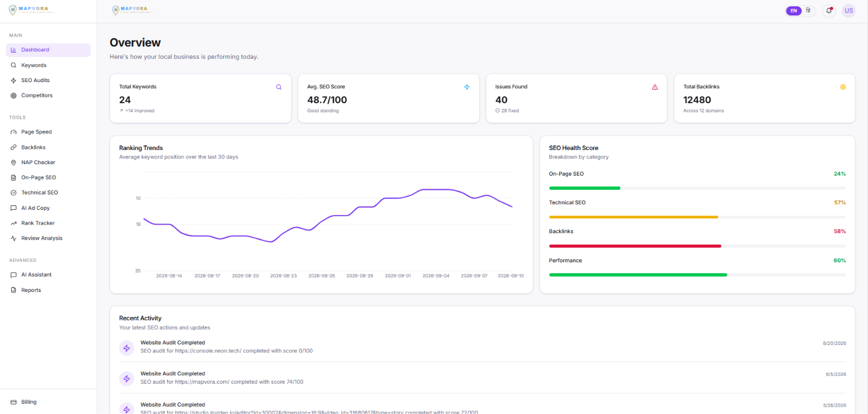Click the Review Analysis pulse icon

tap(14, 238)
